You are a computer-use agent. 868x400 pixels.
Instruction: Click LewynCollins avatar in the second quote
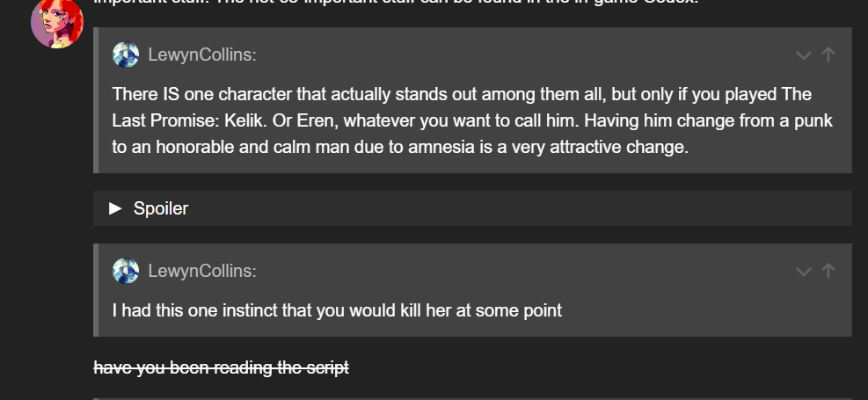[126, 271]
